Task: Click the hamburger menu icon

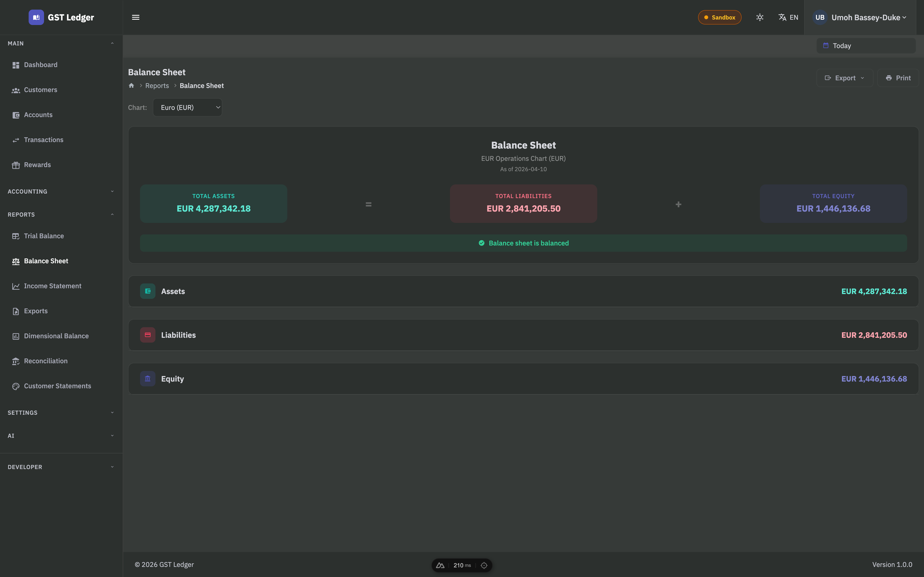Action: [135, 18]
